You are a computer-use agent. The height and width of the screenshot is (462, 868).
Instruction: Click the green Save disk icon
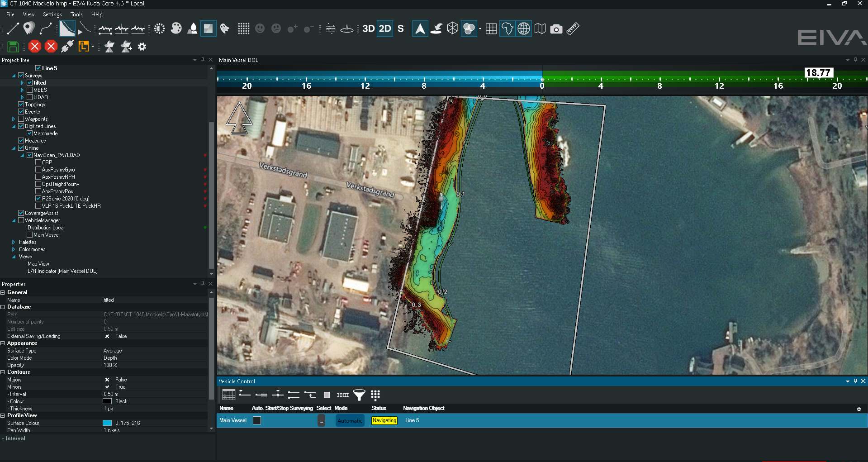tap(13, 47)
